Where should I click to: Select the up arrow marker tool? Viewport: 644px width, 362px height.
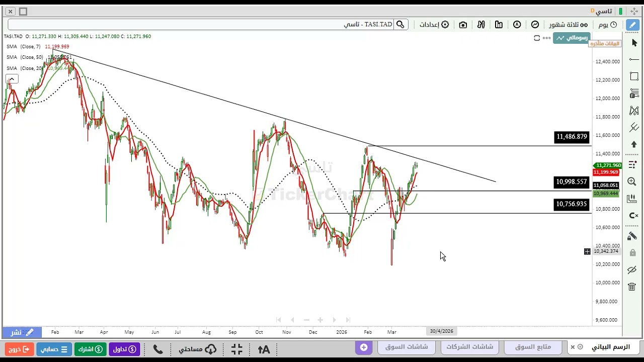pos(634,144)
